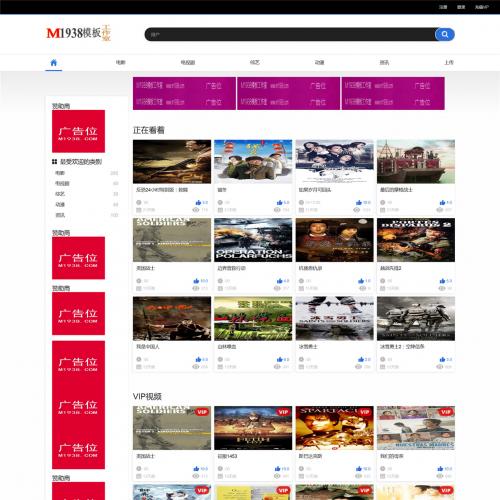The height and width of the screenshot is (500, 500).
Task: Click the login link in top bar
Action: pos(461,7)
